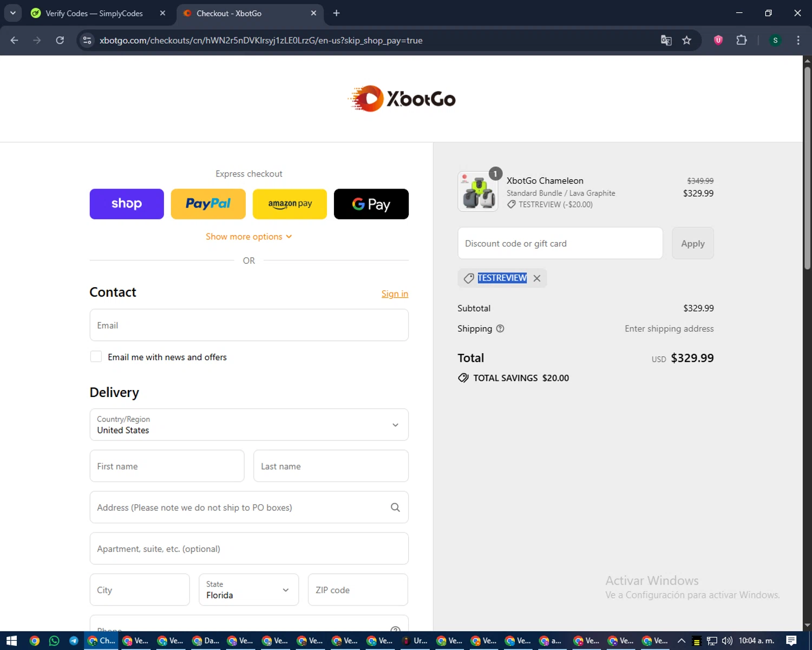
Task: Click the TOTAL SAVINGS tag icon
Action: pyautogui.click(x=463, y=378)
